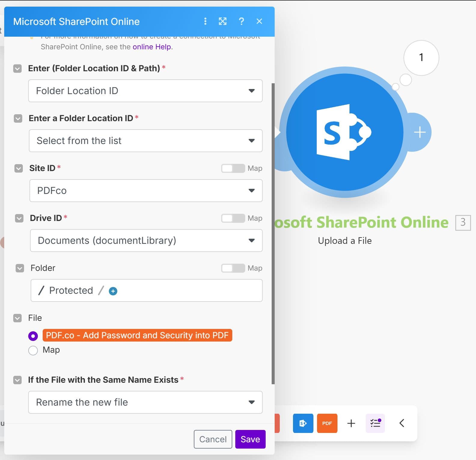Click the blue SharePoint favorite icon in toolbar
This screenshot has width=476, height=460.
pyautogui.click(x=303, y=423)
